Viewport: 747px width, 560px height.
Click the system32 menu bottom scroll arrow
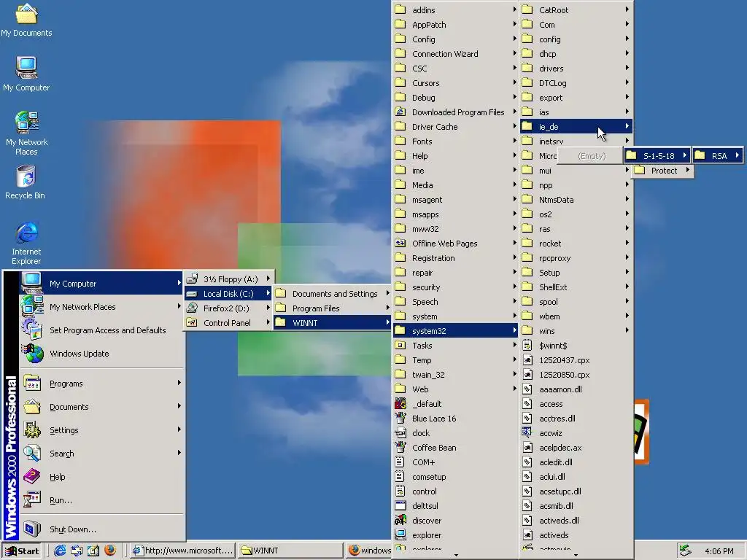click(x=576, y=555)
